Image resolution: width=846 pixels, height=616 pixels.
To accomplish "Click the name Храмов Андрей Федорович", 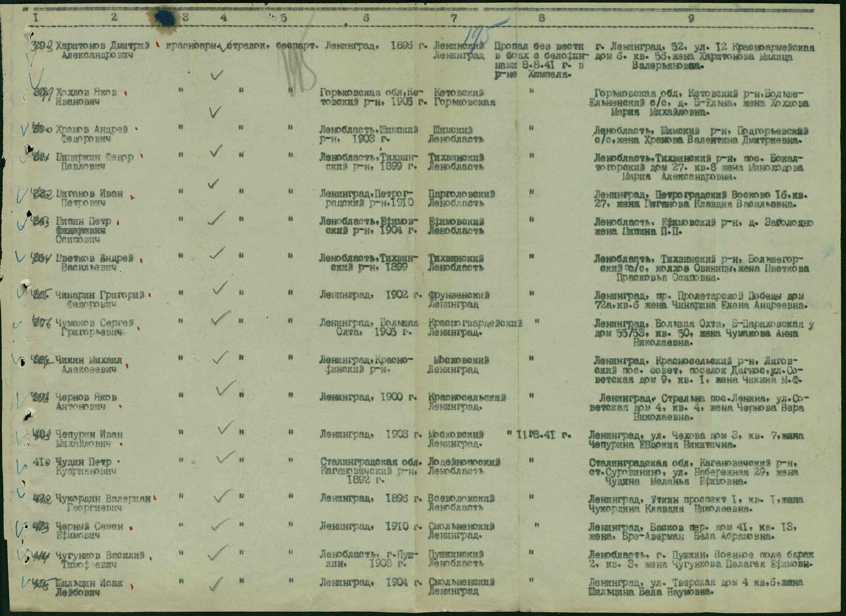I will click(92, 134).
